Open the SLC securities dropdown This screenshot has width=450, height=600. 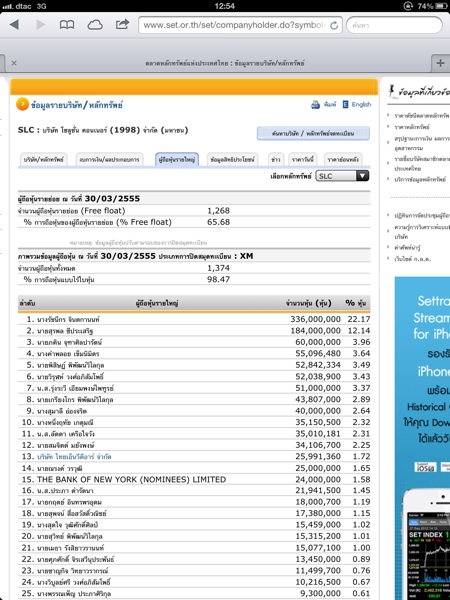pyautogui.click(x=342, y=176)
